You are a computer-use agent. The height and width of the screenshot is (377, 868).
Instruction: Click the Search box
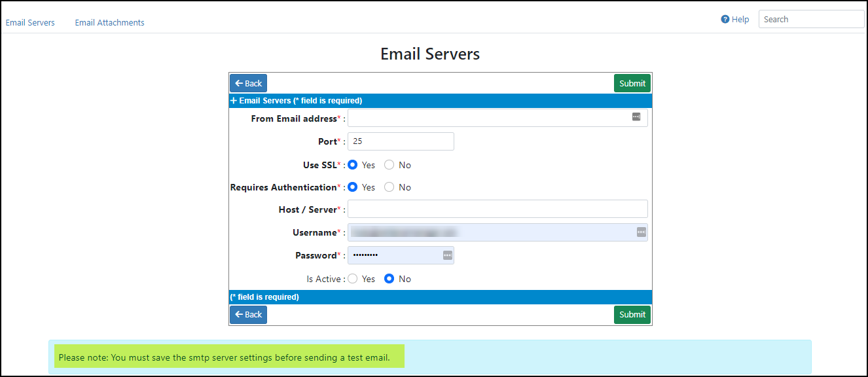[810, 20]
